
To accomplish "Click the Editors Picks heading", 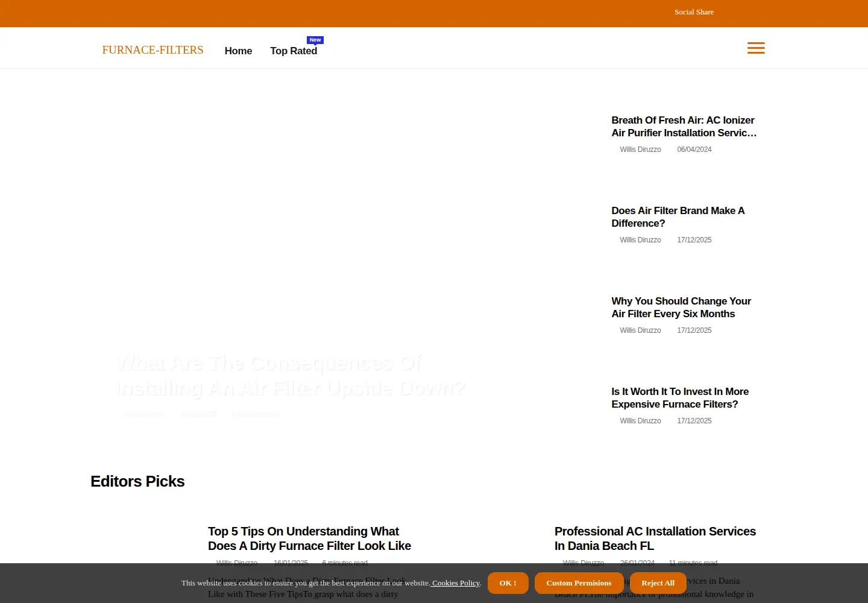I will (x=137, y=481).
